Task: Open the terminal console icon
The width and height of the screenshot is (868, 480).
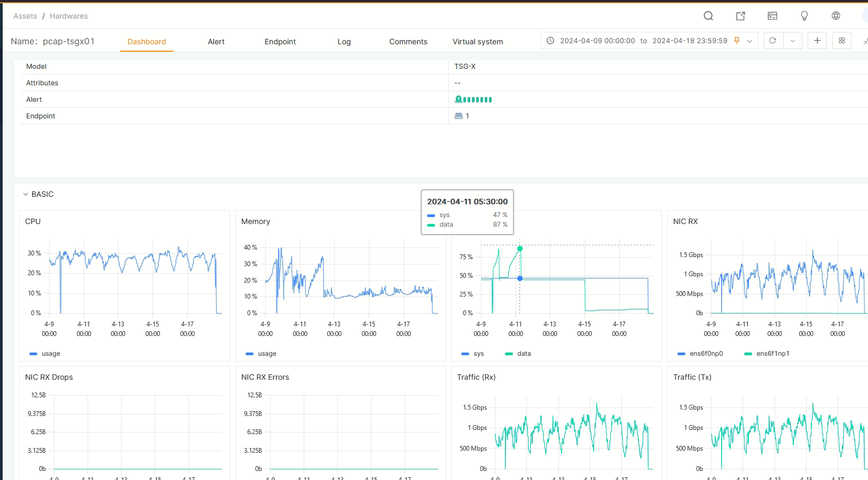Action: click(x=772, y=16)
